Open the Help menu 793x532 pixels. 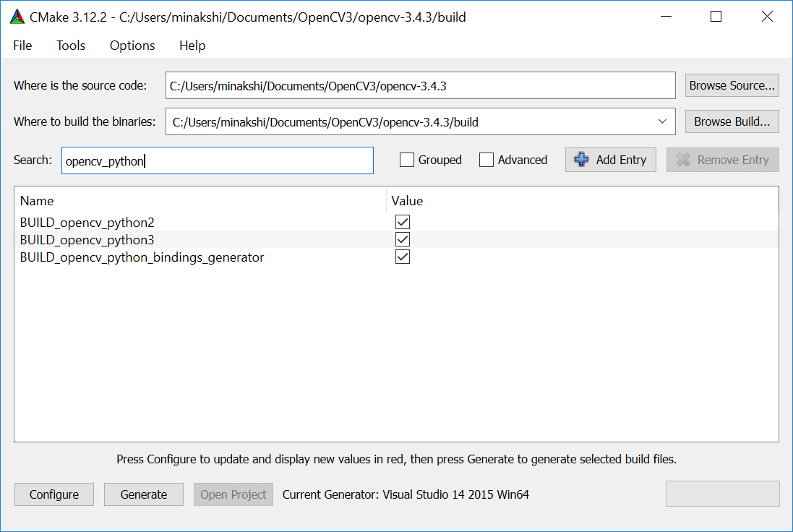(192, 46)
